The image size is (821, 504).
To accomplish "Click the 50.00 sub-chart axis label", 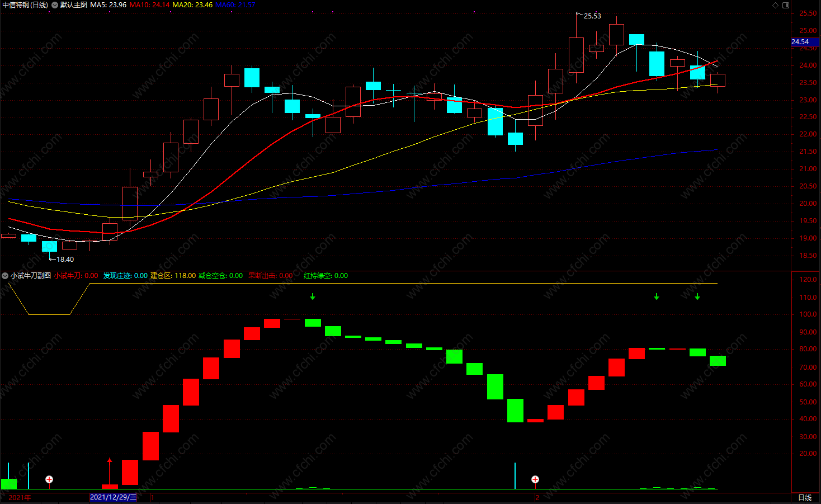I will tap(808, 402).
